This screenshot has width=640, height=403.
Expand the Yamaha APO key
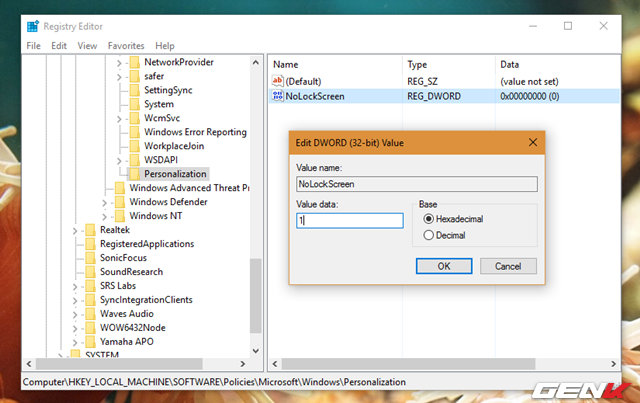[x=75, y=343]
